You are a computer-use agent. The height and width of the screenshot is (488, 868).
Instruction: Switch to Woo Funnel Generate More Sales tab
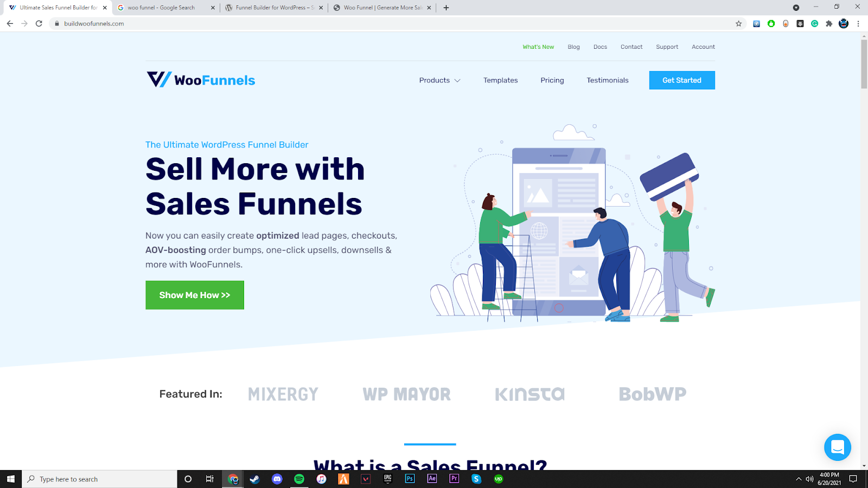click(x=382, y=8)
